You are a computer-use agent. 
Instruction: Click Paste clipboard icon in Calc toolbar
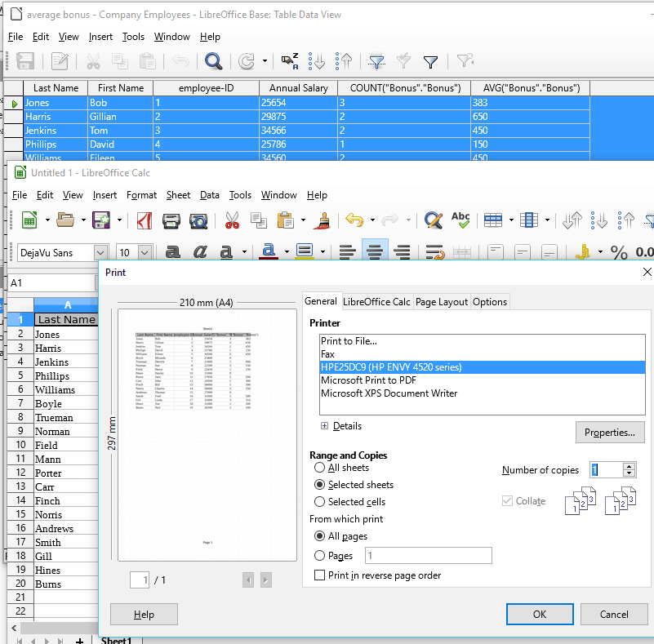(x=286, y=220)
